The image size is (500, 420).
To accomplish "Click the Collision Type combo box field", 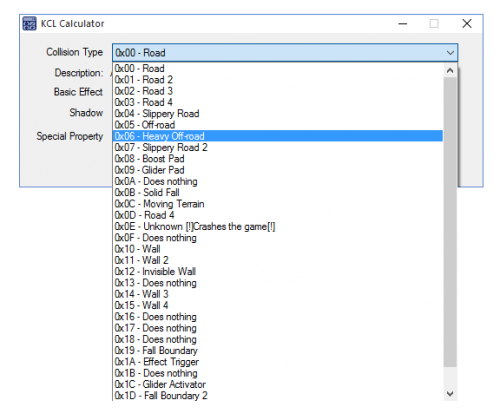I will pyautogui.click(x=285, y=53).
